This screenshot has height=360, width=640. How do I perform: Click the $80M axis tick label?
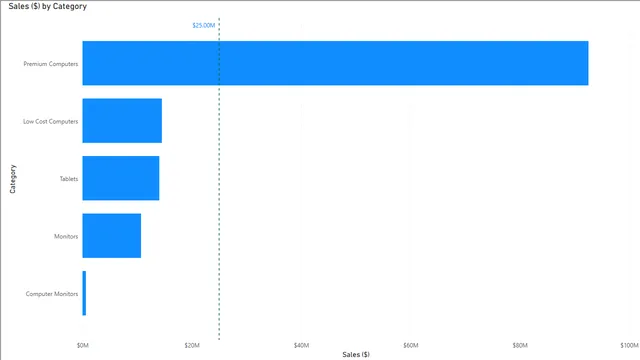click(520, 345)
